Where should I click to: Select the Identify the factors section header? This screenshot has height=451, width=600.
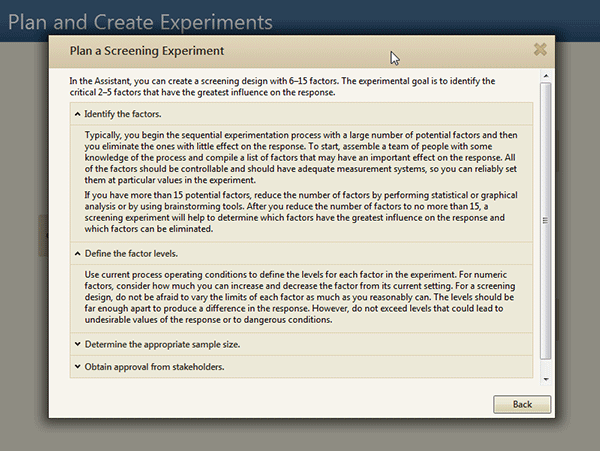coord(301,114)
